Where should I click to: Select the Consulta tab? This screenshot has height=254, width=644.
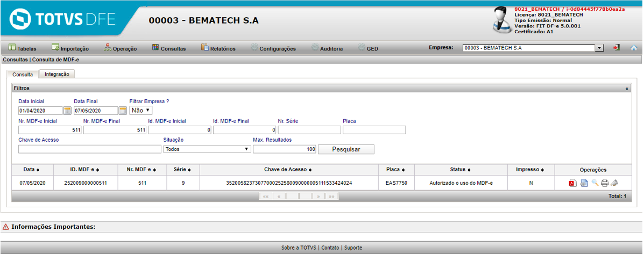(23, 75)
